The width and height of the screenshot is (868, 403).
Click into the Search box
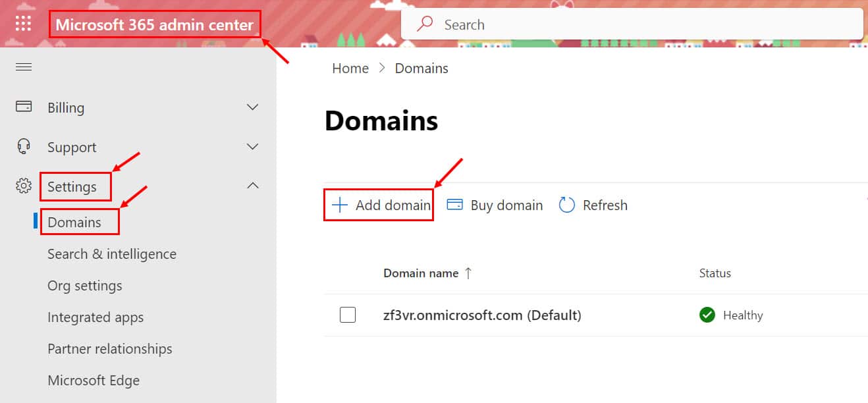[632, 25]
